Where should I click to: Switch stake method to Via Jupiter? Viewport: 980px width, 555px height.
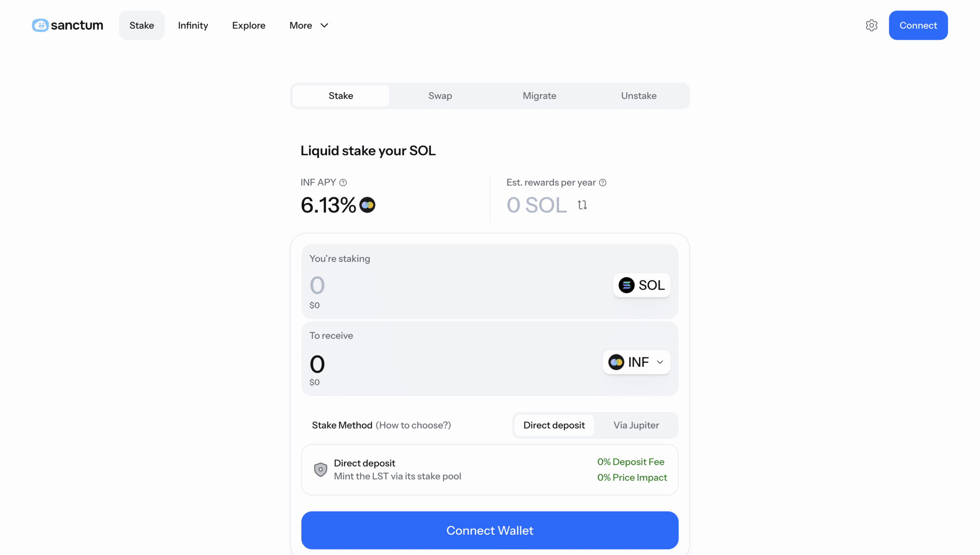tap(636, 425)
